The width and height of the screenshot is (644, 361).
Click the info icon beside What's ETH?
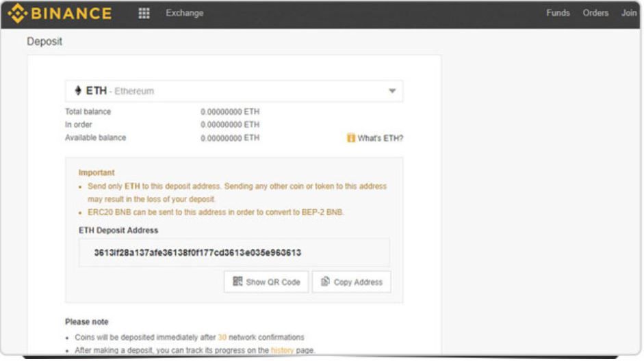[351, 138]
